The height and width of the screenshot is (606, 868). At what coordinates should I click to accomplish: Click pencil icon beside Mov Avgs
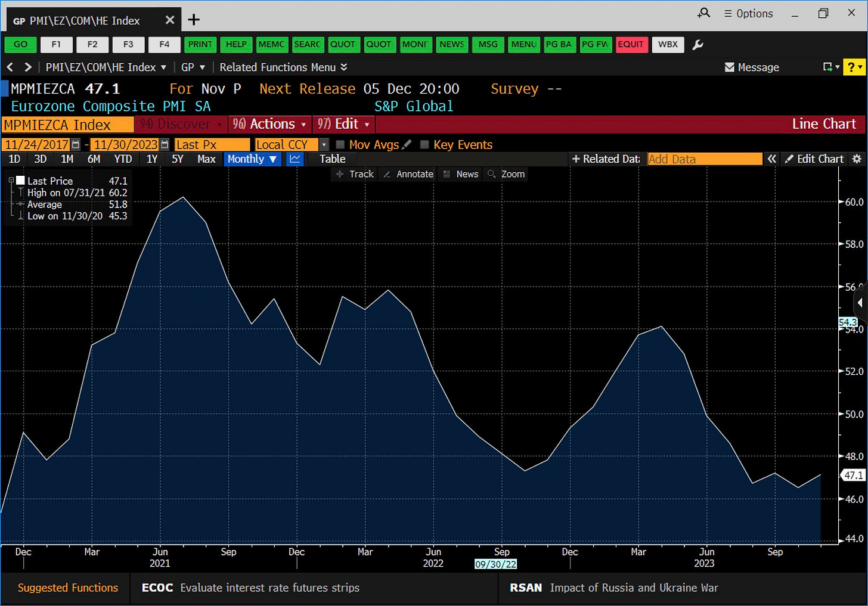(407, 145)
